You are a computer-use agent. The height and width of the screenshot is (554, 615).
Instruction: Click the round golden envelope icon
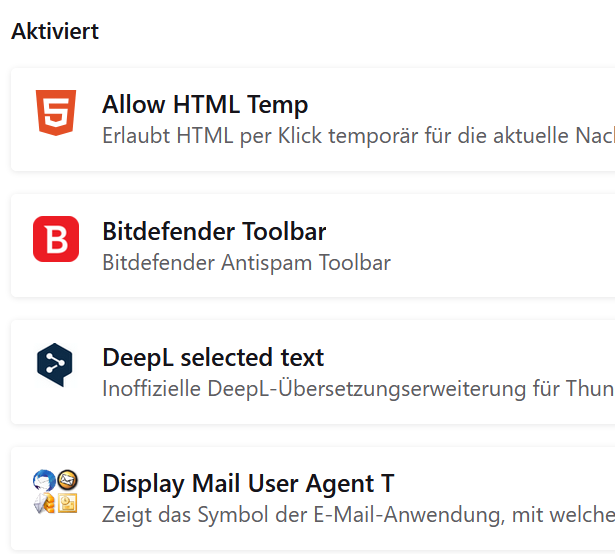tap(67, 480)
